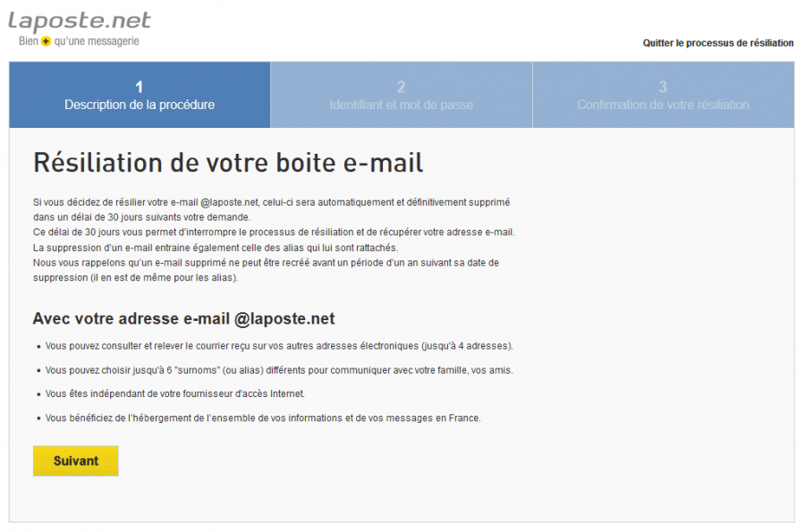Click the bullet about hosting messages in France

(262, 418)
